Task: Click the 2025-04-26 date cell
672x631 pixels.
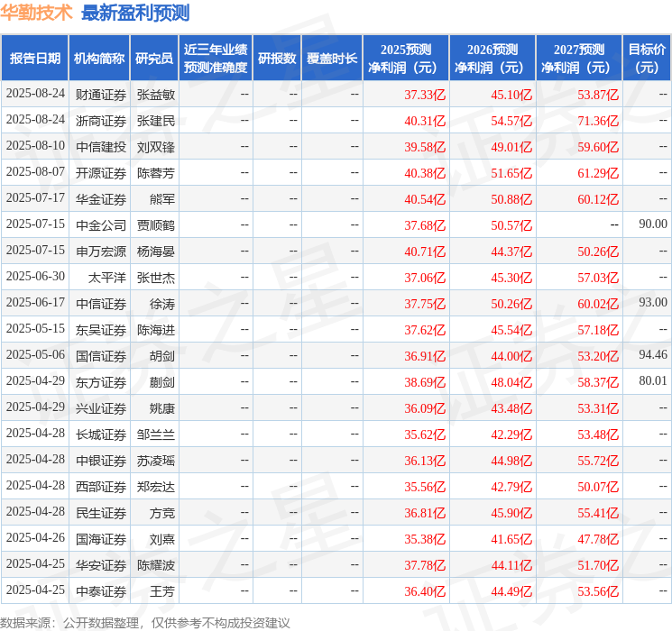Action: [35, 537]
